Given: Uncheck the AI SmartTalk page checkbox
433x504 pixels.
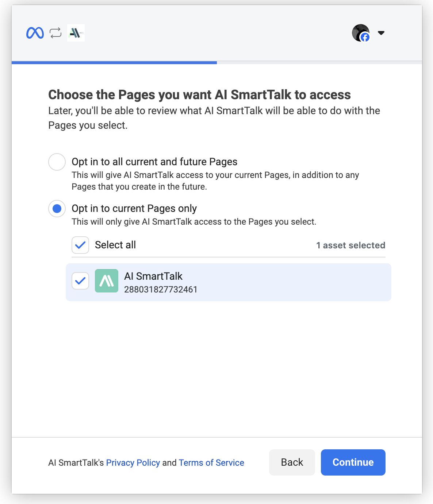Looking at the screenshot, I should pos(80,281).
